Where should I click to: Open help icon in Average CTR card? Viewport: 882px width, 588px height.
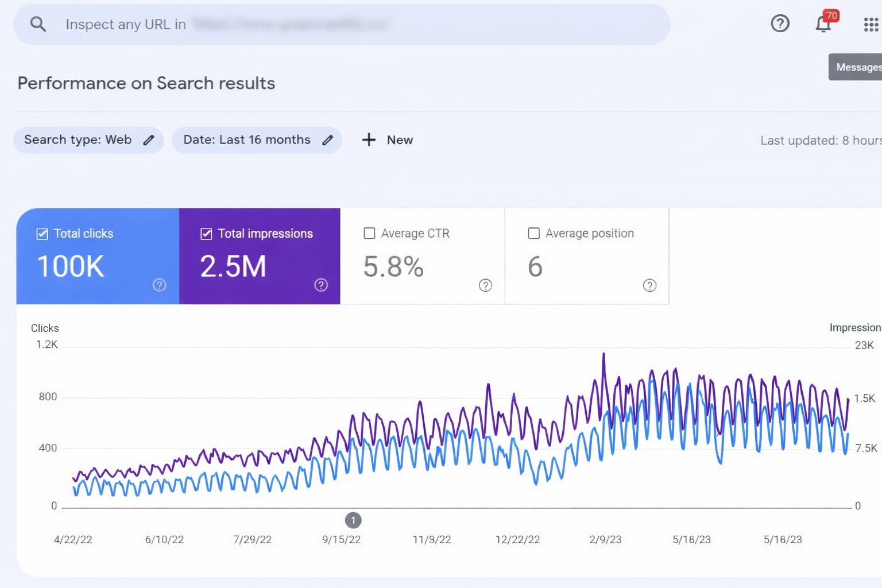coord(485,285)
